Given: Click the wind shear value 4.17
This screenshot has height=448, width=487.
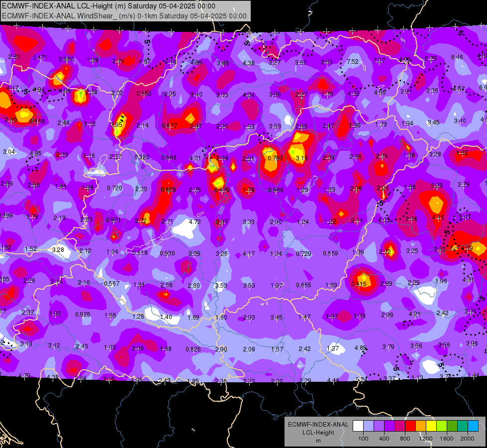Looking at the screenshot, I should pos(249,254).
